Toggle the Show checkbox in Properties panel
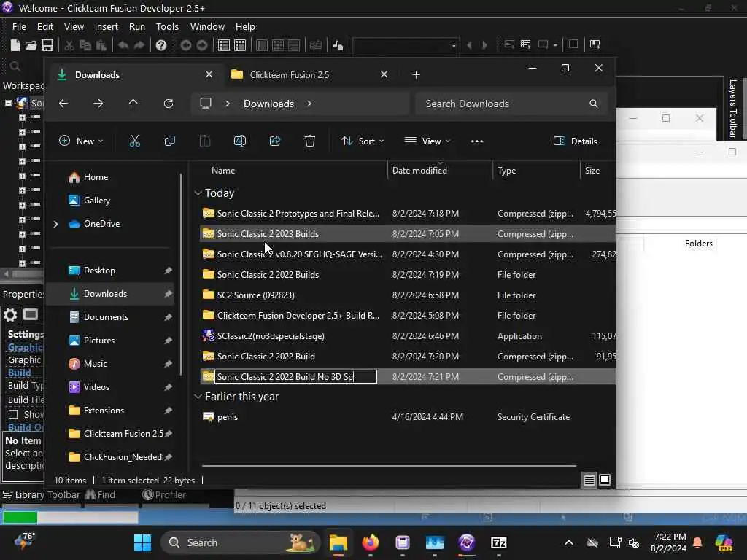The width and height of the screenshot is (747, 560). (13, 415)
